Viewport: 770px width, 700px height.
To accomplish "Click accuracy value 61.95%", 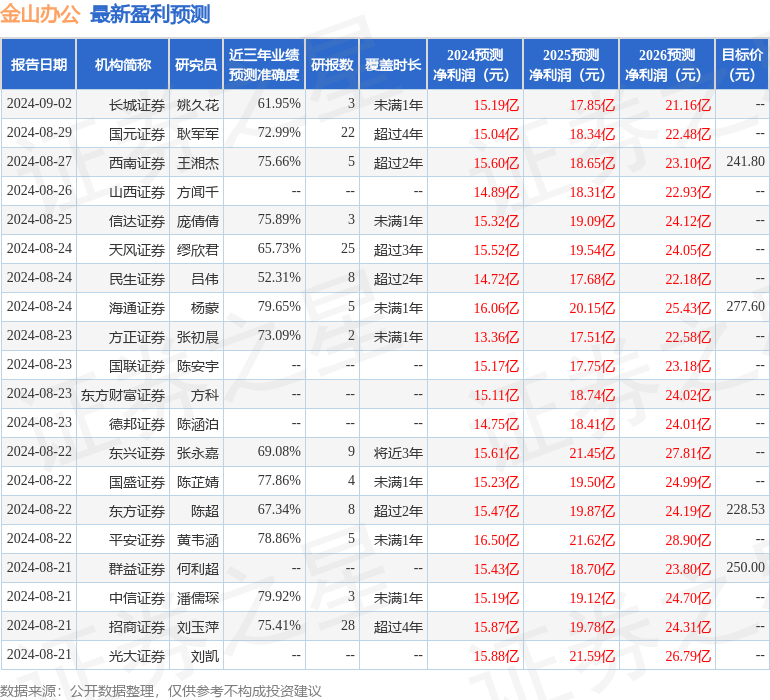I will [279, 104].
